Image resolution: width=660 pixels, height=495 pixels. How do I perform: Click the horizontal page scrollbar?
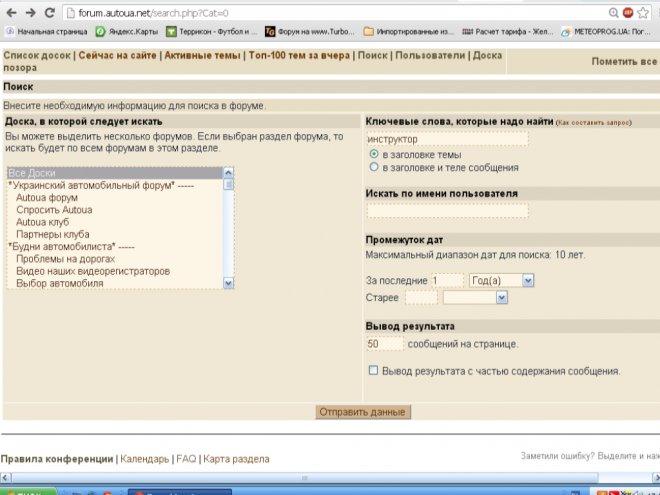point(300,477)
